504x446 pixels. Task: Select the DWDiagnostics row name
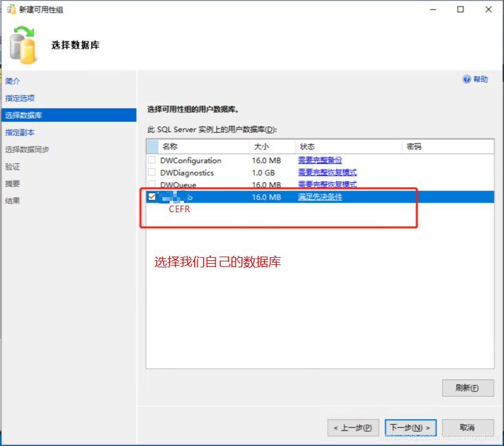pyautogui.click(x=187, y=173)
